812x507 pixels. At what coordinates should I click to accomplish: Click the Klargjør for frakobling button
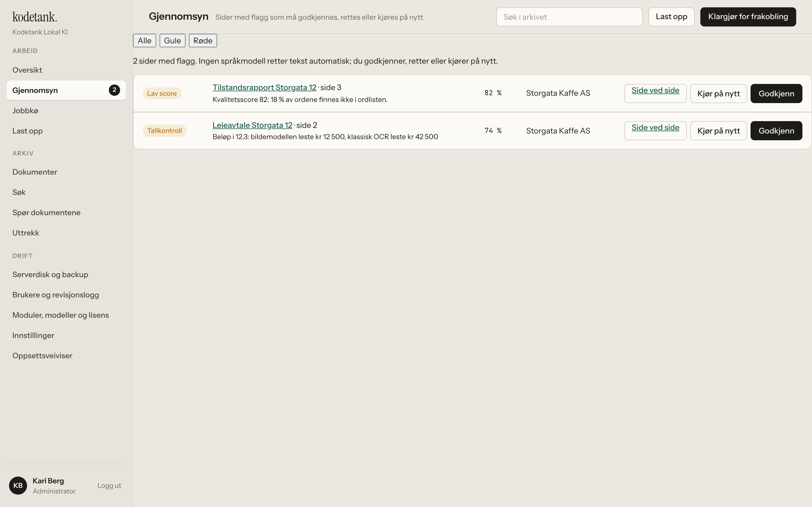coord(748,17)
